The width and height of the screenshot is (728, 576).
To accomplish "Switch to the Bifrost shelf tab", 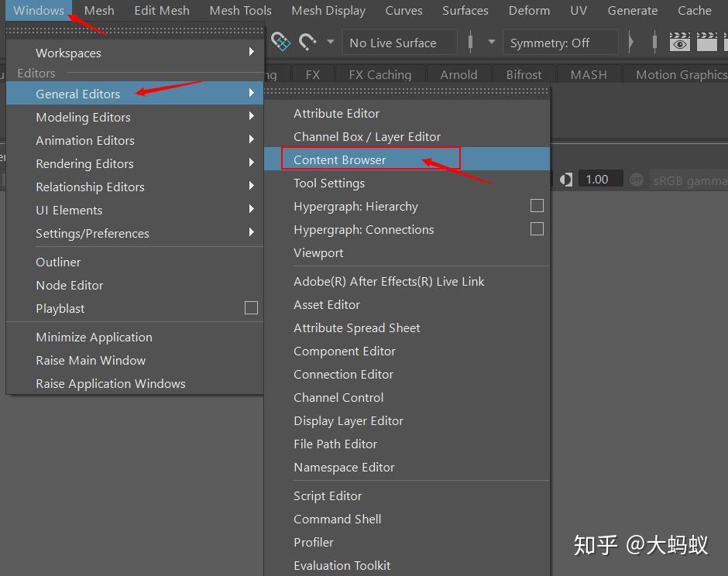I will click(x=524, y=74).
